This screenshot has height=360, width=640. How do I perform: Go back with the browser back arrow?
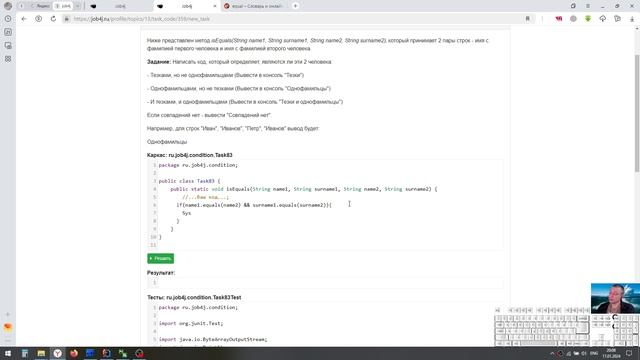(x=24, y=19)
